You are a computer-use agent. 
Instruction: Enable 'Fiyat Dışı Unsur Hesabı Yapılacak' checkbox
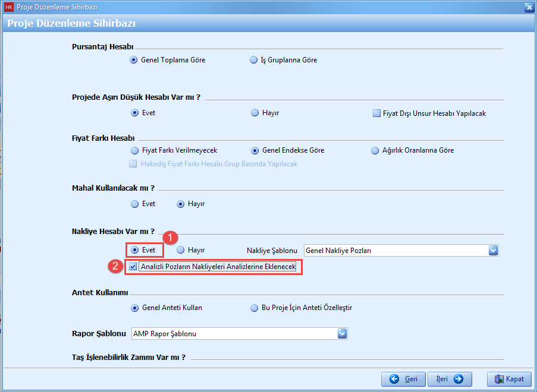point(376,113)
